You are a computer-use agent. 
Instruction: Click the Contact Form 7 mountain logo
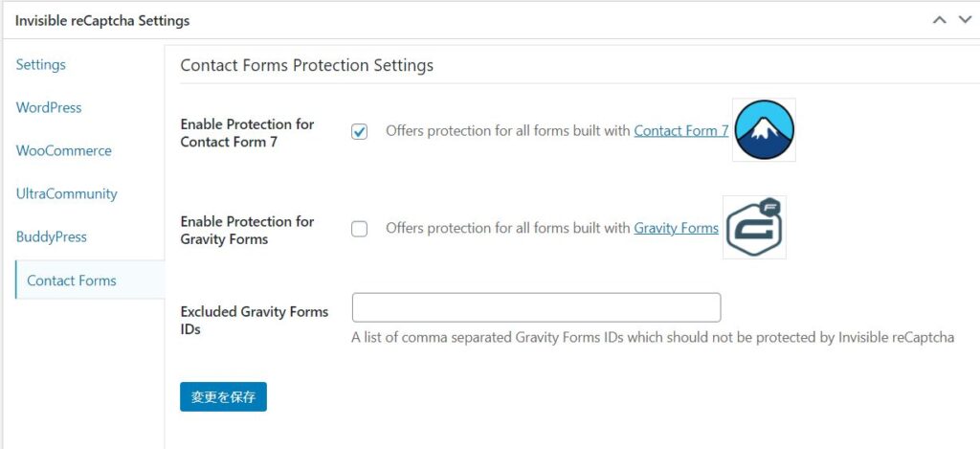click(x=764, y=130)
